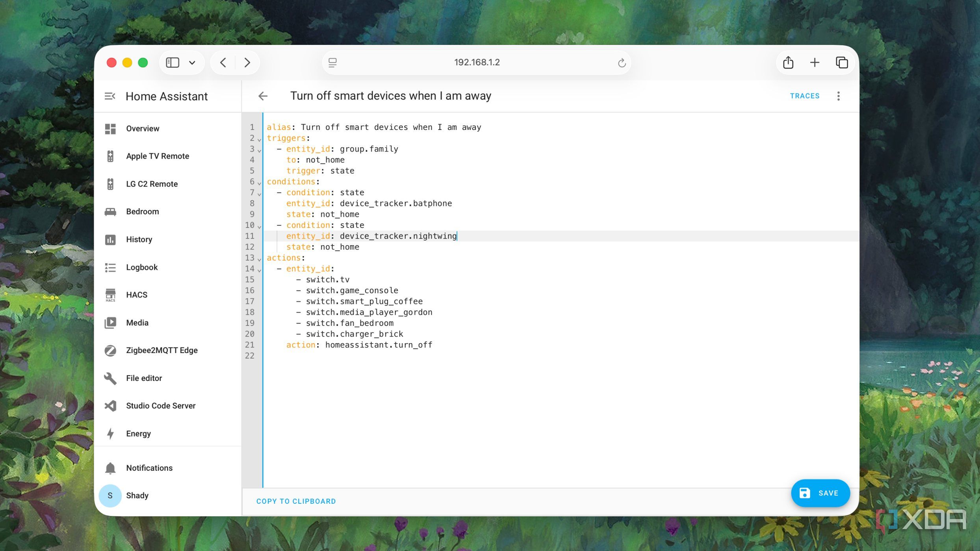Click the 192.168.1.2 address bar

point(477,62)
